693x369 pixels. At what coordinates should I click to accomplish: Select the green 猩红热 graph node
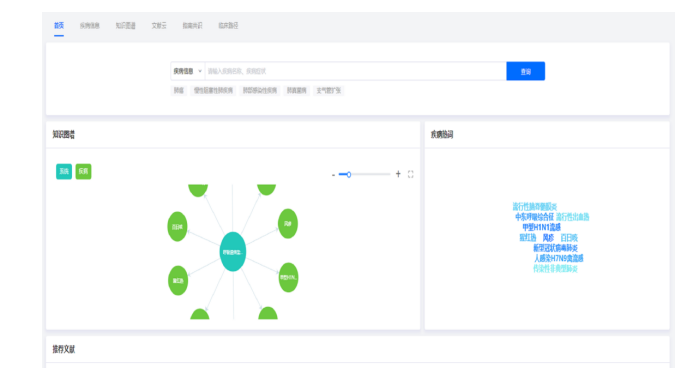click(x=178, y=281)
